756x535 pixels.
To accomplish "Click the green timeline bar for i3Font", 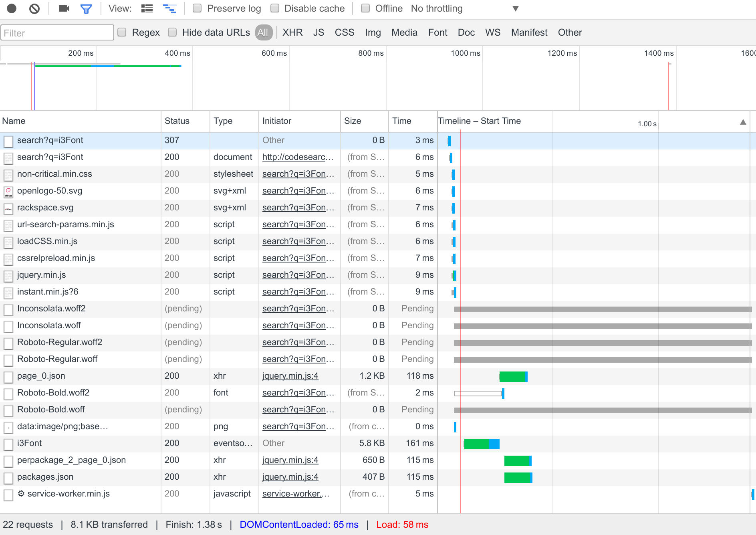I will (477, 444).
